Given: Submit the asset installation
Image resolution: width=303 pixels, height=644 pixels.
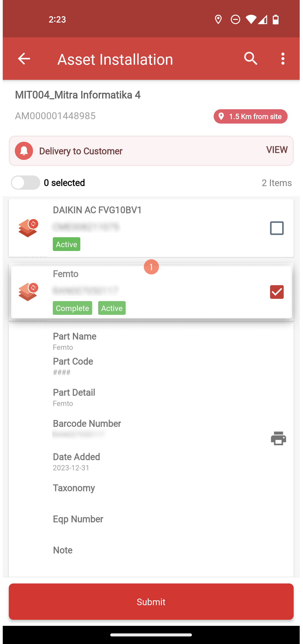Looking at the screenshot, I should pos(151,602).
